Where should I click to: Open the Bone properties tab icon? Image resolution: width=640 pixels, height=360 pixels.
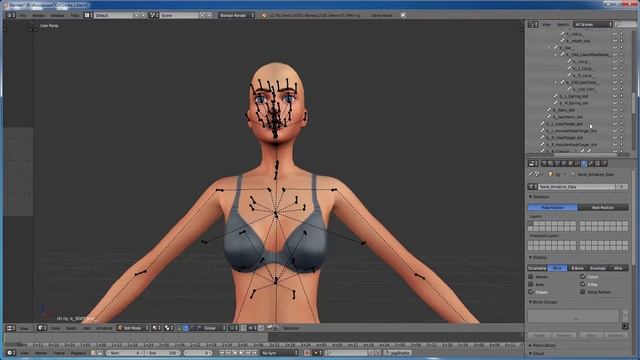(590, 163)
